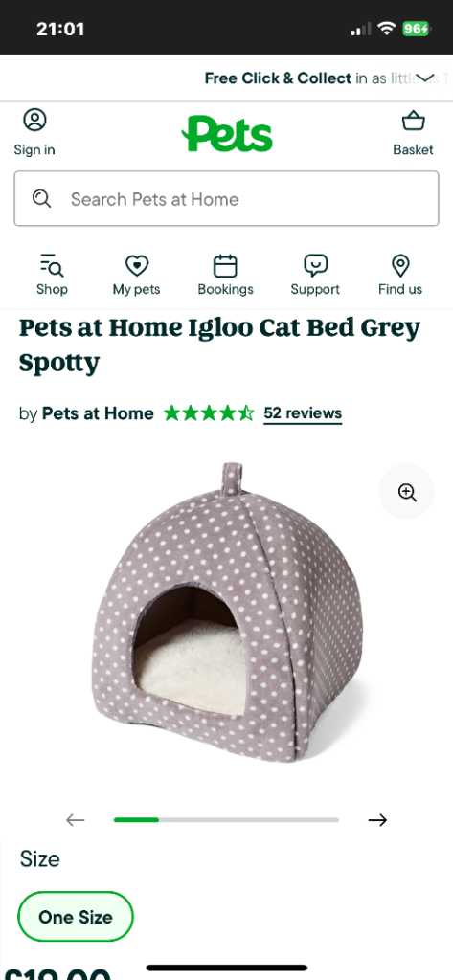The image size is (453, 980).
Task: Open the Pets at Home brand link
Action: [98, 413]
